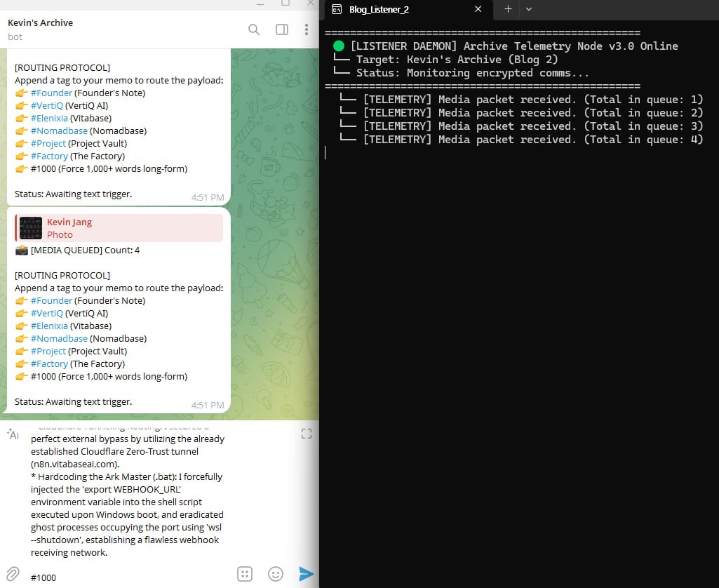
Task: Click '[ROUTING PROTOCOL]' heading in the Count: 4 message
Action: pyautogui.click(x=62, y=276)
